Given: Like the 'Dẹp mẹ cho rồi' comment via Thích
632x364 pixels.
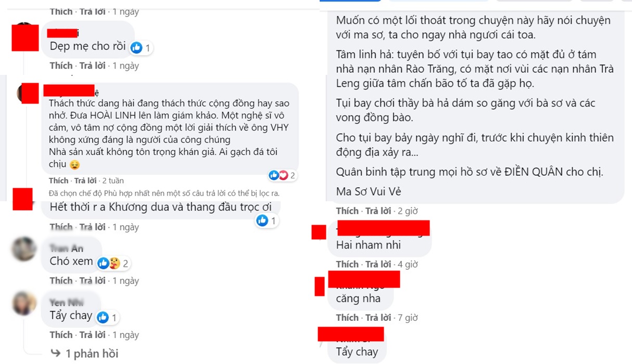Looking at the screenshot, I should (61, 66).
